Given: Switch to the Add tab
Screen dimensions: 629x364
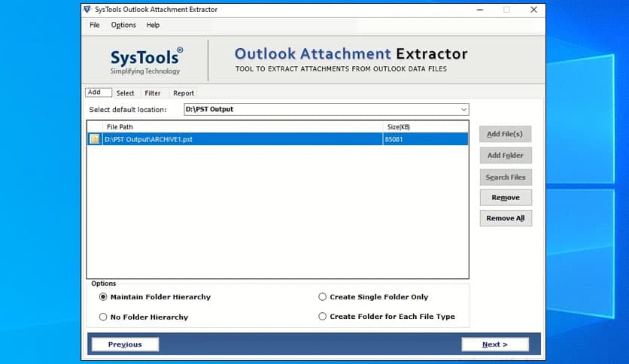Looking at the screenshot, I should click(x=99, y=93).
